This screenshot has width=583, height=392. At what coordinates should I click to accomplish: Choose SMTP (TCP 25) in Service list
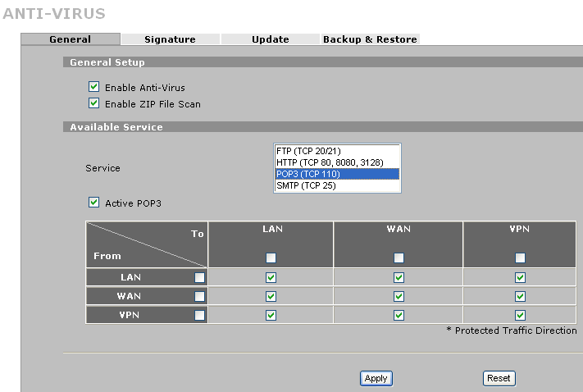[x=337, y=185]
